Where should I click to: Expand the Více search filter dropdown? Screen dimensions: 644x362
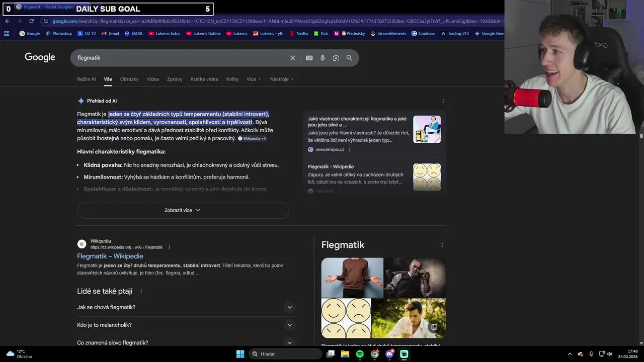click(254, 79)
